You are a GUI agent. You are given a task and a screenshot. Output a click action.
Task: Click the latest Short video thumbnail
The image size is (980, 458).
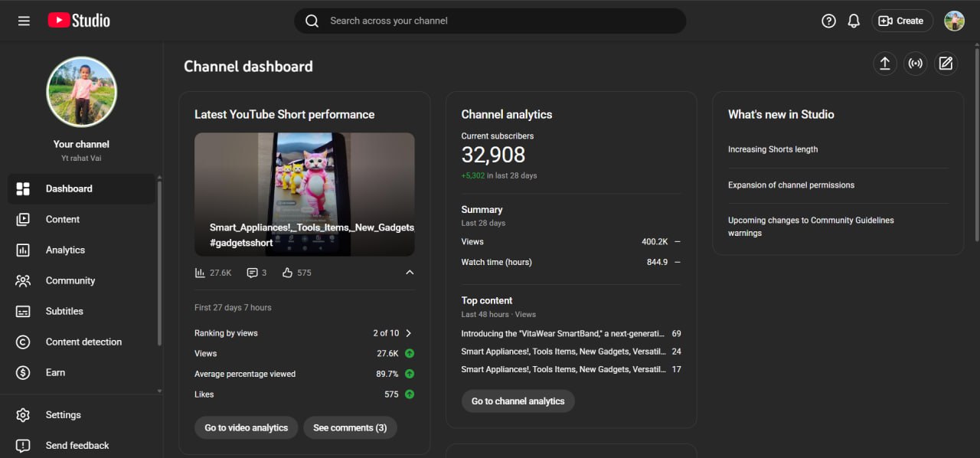[304, 194]
